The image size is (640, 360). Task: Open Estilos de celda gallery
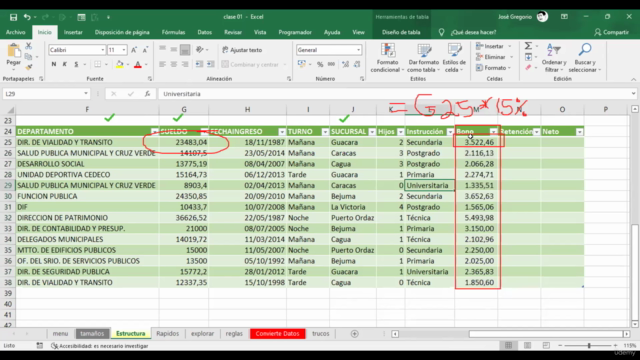454,58
